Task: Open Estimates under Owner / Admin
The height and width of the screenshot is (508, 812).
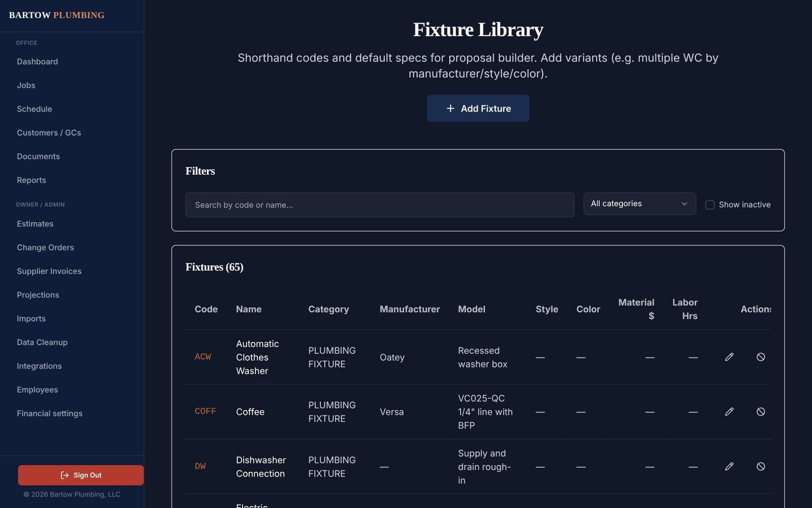Action: click(x=35, y=224)
